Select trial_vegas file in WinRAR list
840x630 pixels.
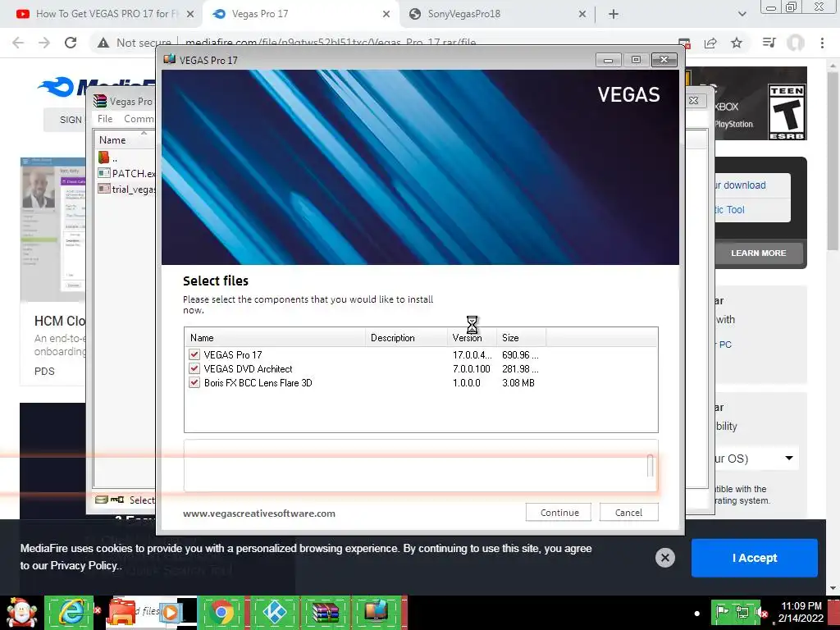coord(127,189)
